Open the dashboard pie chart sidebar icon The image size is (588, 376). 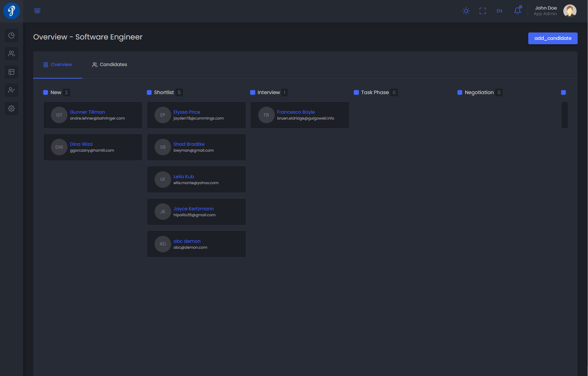[x=11, y=35]
